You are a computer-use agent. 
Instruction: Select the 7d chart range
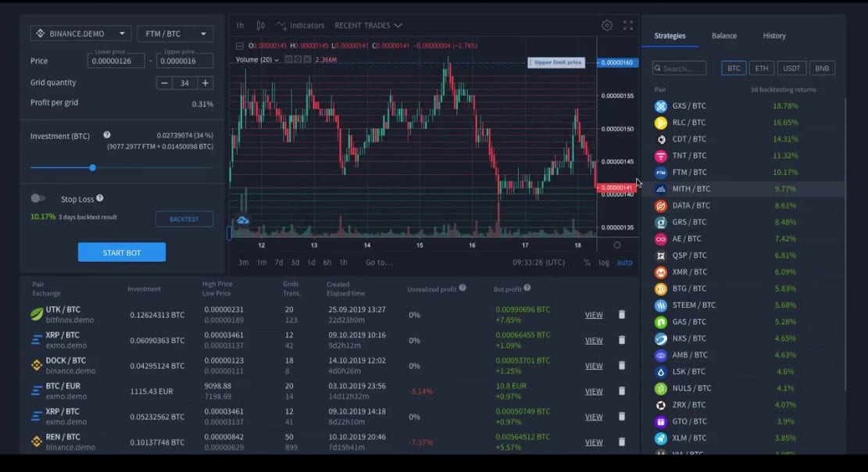(x=278, y=263)
